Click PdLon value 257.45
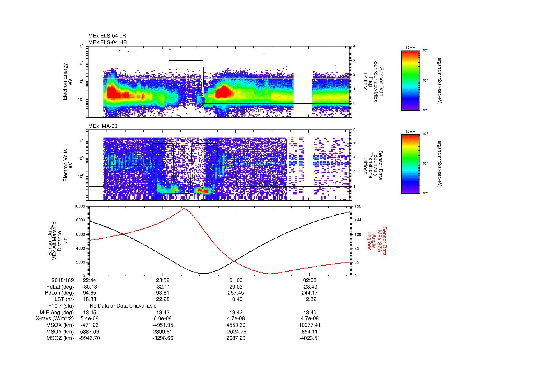The width and height of the screenshot is (555, 392). click(x=236, y=293)
